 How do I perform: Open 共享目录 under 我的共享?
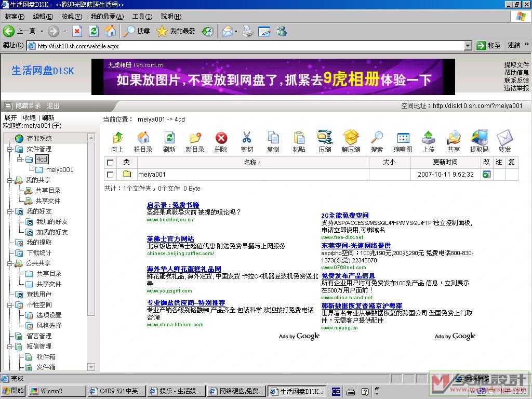pyautogui.click(x=48, y=190)
